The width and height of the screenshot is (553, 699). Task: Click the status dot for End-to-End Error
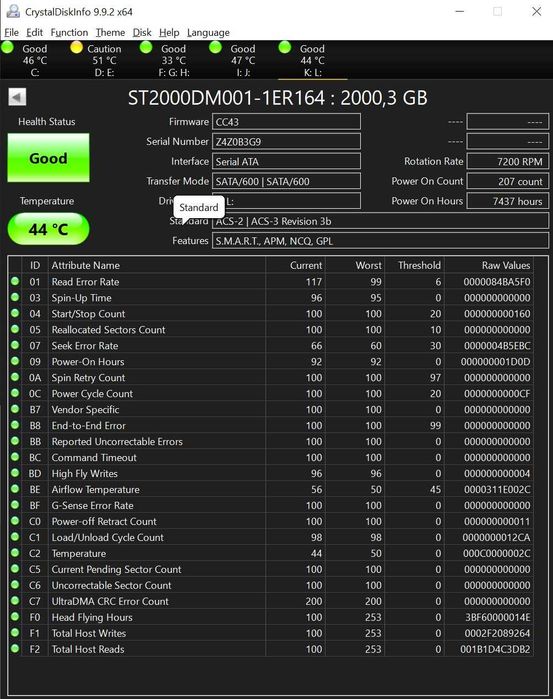(15, 425)
